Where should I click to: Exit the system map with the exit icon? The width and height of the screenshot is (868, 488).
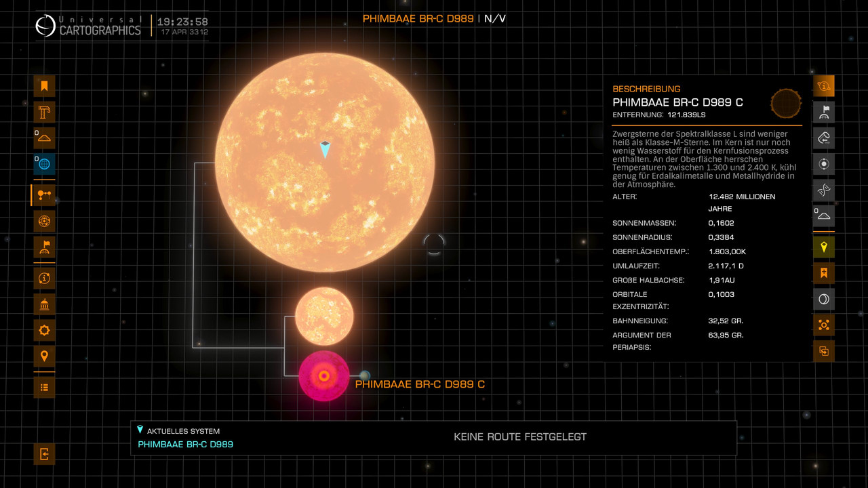tap(44, 453)
